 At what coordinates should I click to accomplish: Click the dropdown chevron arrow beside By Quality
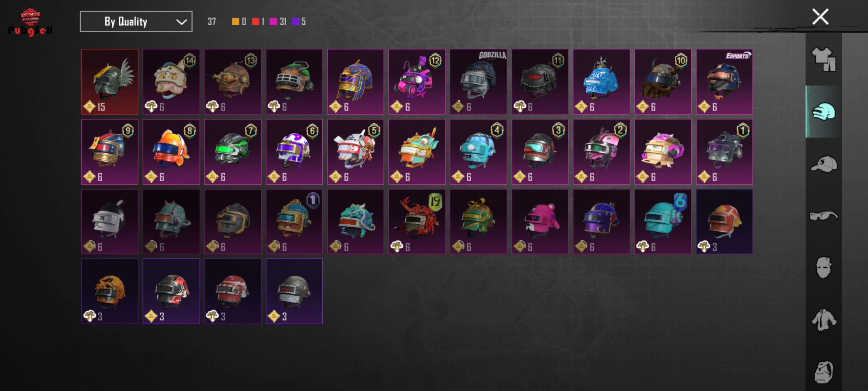click(x=181, y=22)
